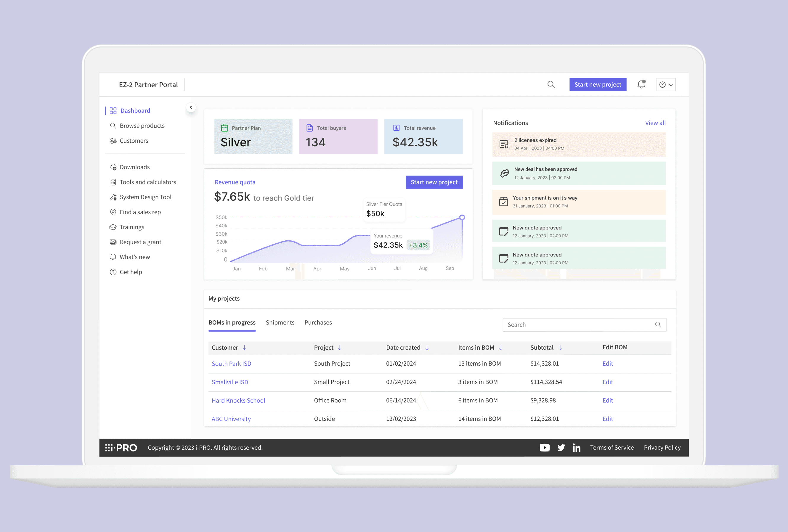Click the Downloads cloud icon in sidebar
This screenshot has height=532, width=788.
click(113, 167)
